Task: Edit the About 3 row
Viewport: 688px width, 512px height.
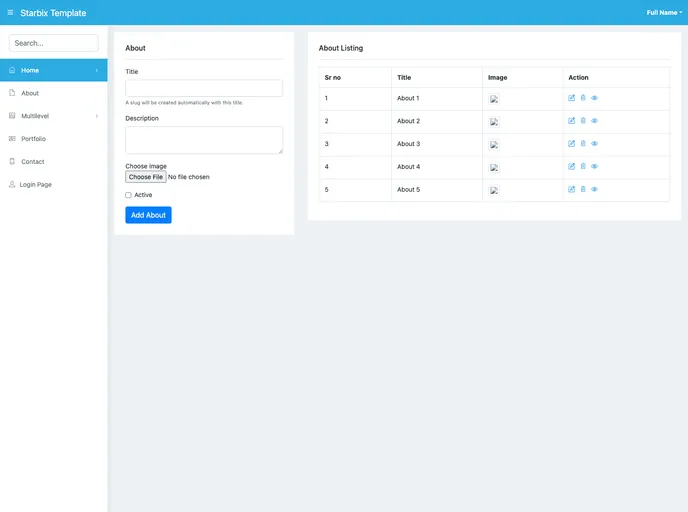Action: [x=571, y=143]
